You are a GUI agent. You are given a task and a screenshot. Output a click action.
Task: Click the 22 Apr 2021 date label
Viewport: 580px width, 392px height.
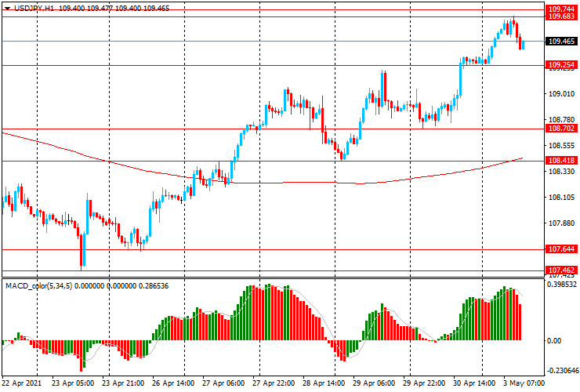click(21, 383)
